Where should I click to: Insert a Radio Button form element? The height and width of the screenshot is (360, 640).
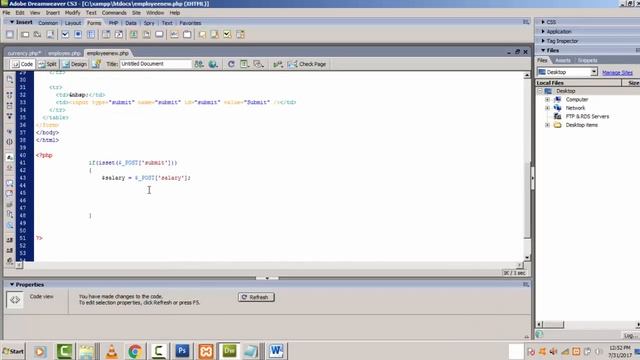click(78, 35)
